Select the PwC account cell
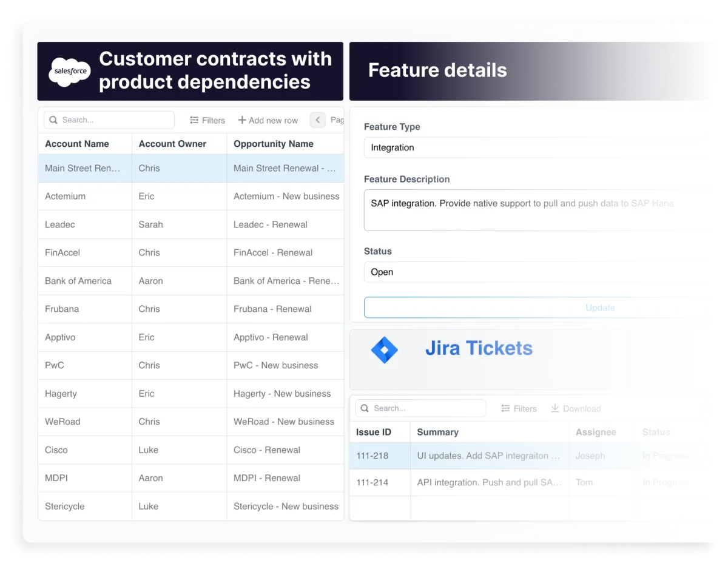Viewport: 728px width, 566px height. (x=85, y=365)
